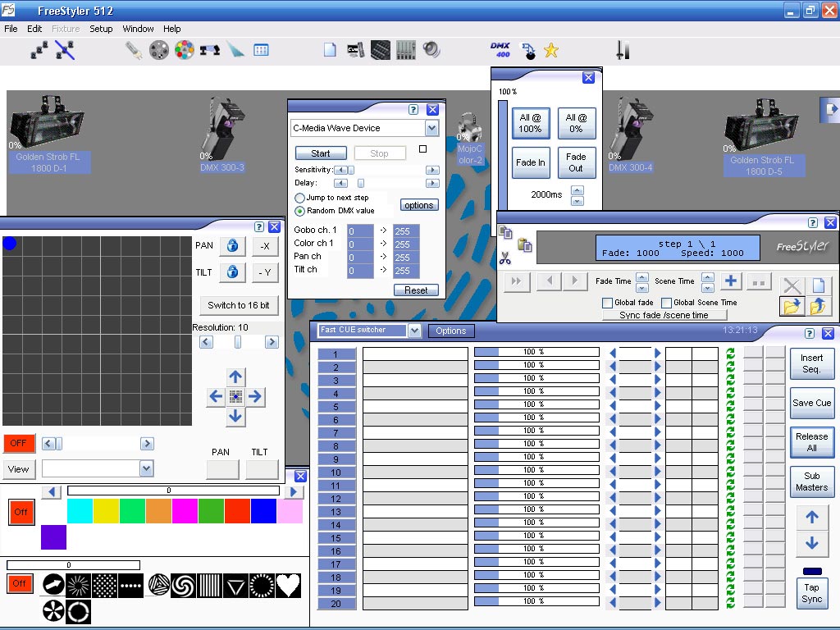Click the Save Cue button
Image resolution: width=840 pixels, height=630 pixels.
[x=811, y=403]
